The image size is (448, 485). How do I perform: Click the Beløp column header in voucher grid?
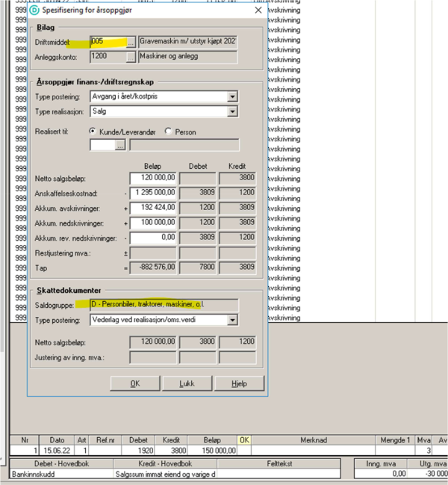point(212,440)
